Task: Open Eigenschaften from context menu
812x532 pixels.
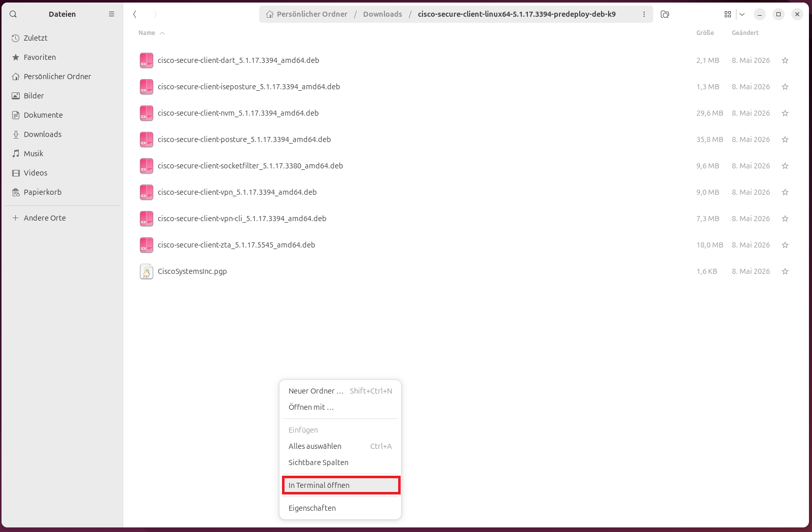Action: coord(340,508)
